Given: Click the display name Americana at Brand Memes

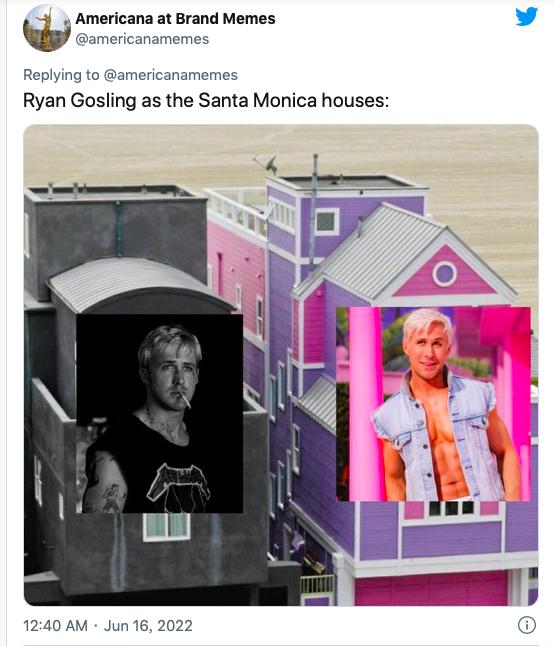Looking at the screenshot, I should pyautogui.click(x=175, y=19).
